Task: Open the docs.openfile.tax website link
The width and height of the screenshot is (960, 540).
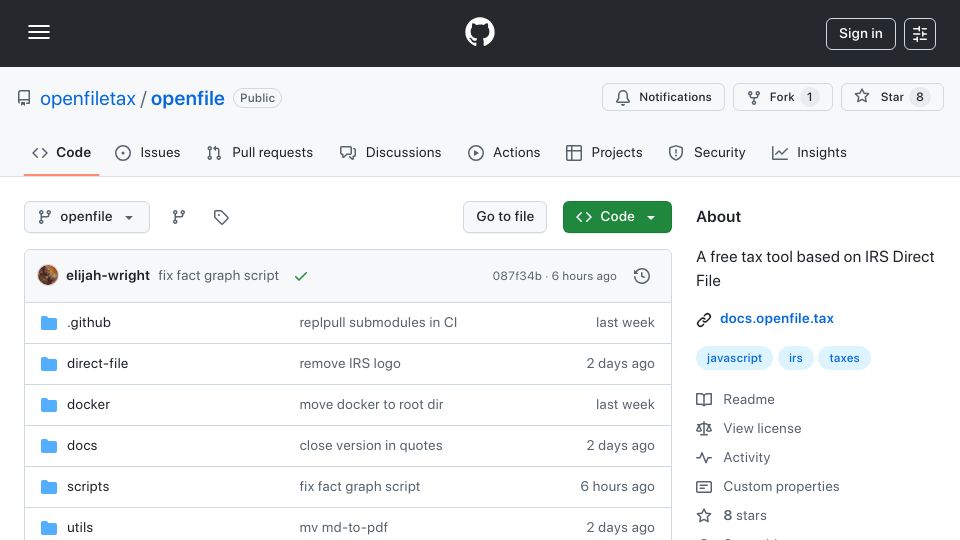Action: [x=776, y=318]
